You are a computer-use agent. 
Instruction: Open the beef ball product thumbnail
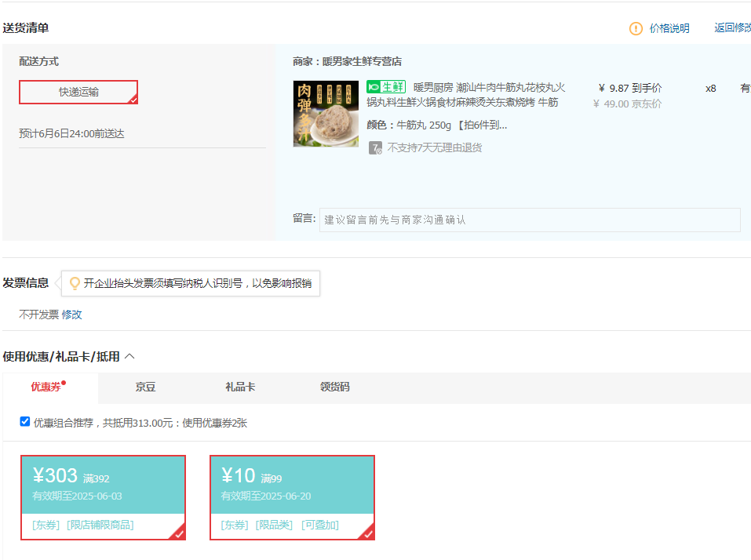pyautogui.click(x=326, y=114)
